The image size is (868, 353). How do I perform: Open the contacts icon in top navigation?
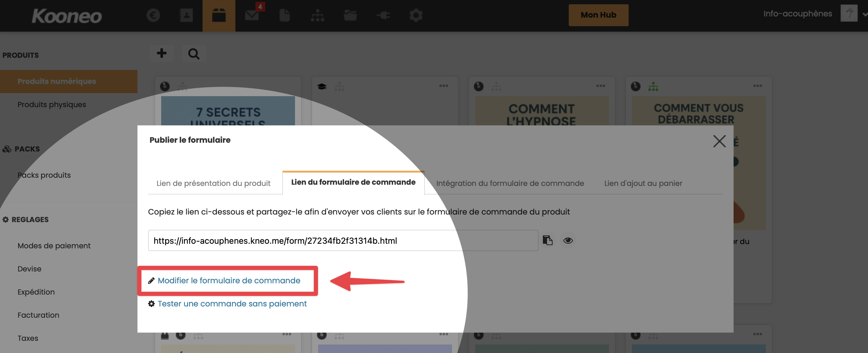pyautogui.click(x=186, y=15)
